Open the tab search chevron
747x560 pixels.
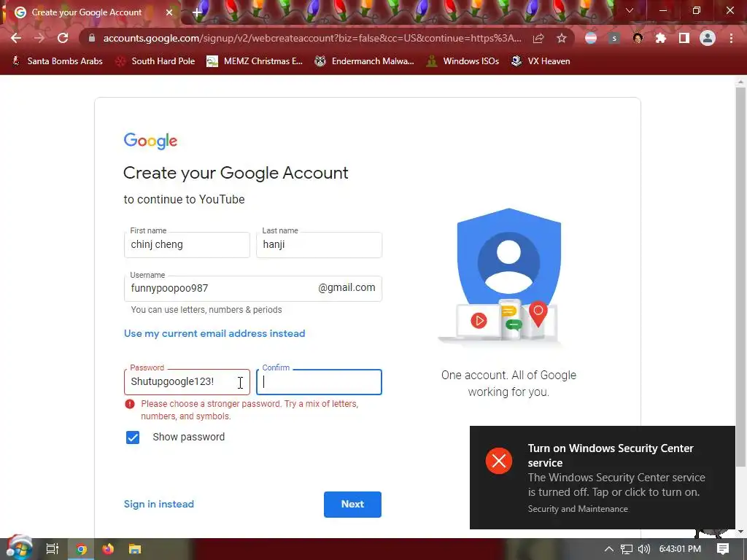click(630, 10)
